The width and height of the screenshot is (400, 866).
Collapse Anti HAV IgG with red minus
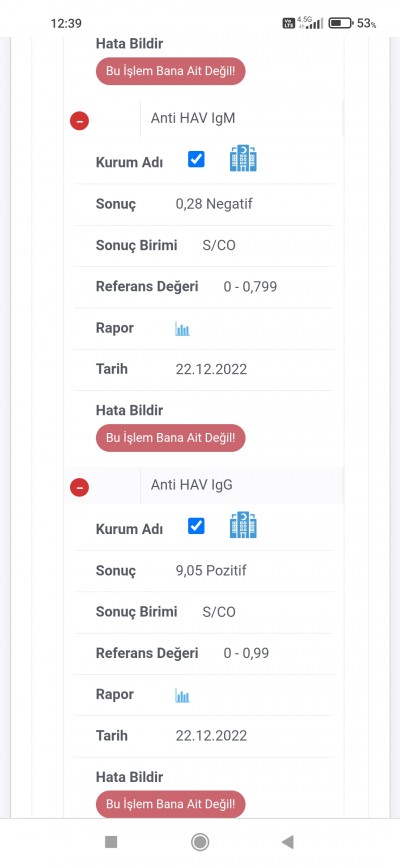80,487
